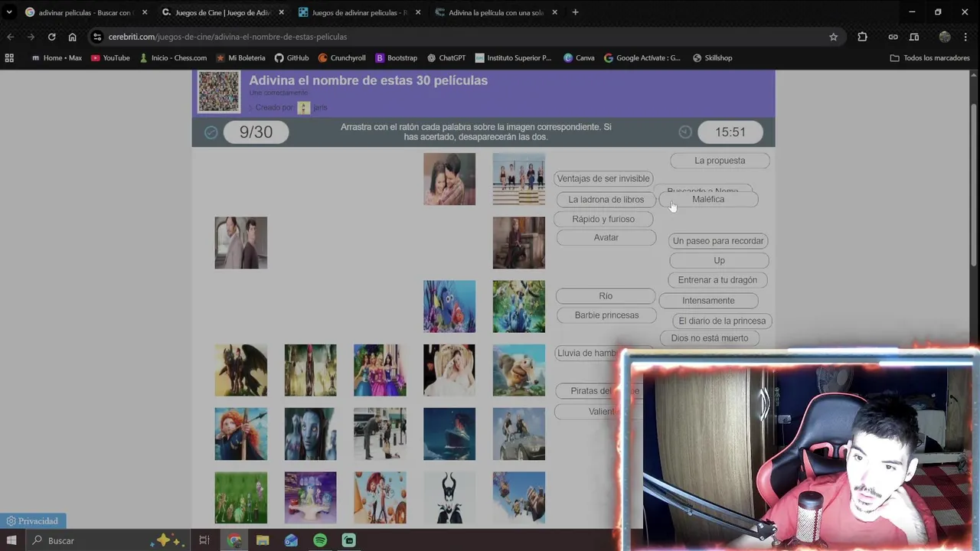Open the Inicio - Chess.com bookmark
This screenshot has height=551, width=980.
tap(173, 57)
